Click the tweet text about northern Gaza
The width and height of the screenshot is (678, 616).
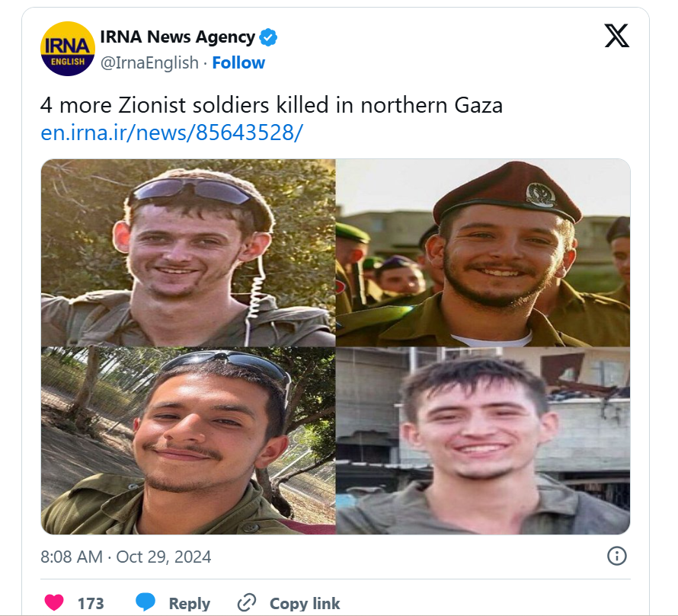(x=271, y=105)
